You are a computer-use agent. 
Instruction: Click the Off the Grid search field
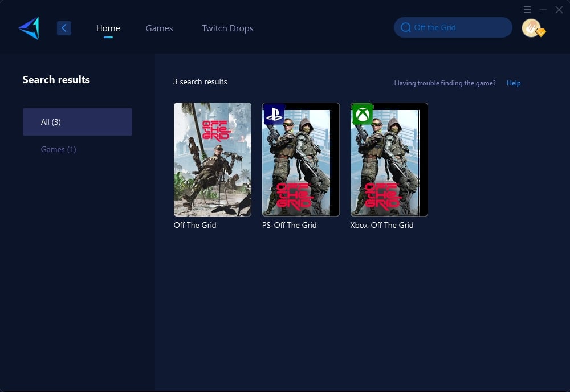(453, 27)
